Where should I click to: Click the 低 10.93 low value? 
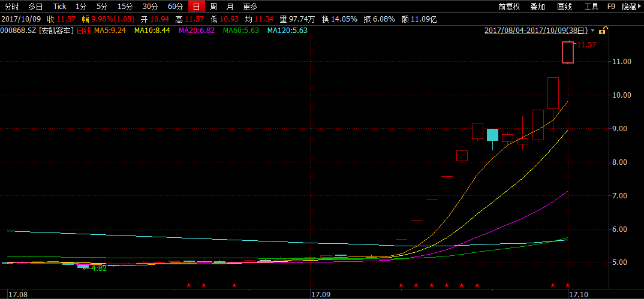224,19
